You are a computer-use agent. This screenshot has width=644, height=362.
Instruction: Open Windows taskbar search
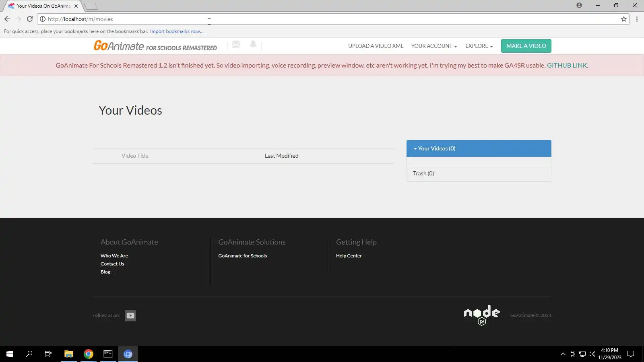[x=29, y=354]
